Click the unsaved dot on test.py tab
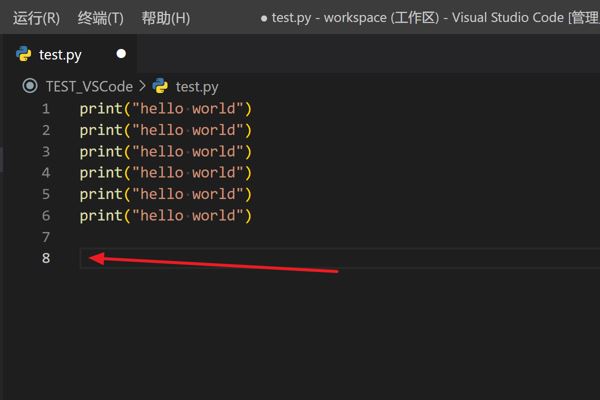Image resolution: width=600 pixels, height=400 pixels. pos(121,54)
